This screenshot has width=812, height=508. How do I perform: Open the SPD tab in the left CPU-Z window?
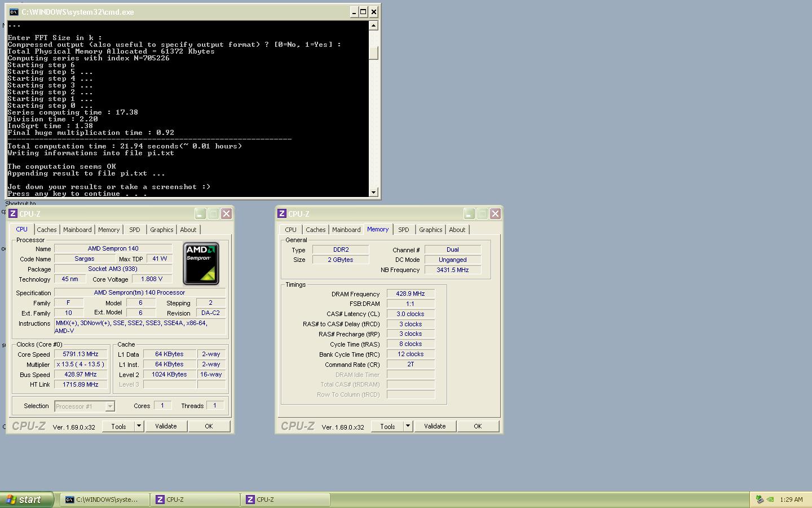pyautogui.click(x=134, y=230)
